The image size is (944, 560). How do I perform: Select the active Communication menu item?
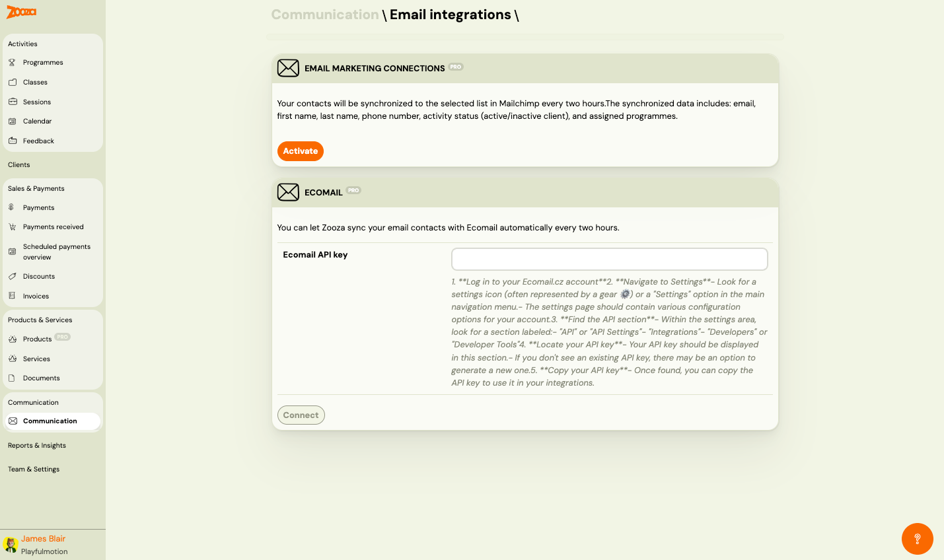53,421
